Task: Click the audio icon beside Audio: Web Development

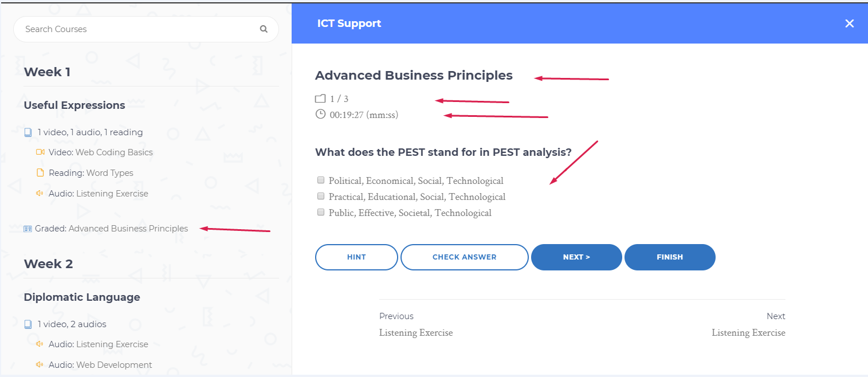Action: 40,364
